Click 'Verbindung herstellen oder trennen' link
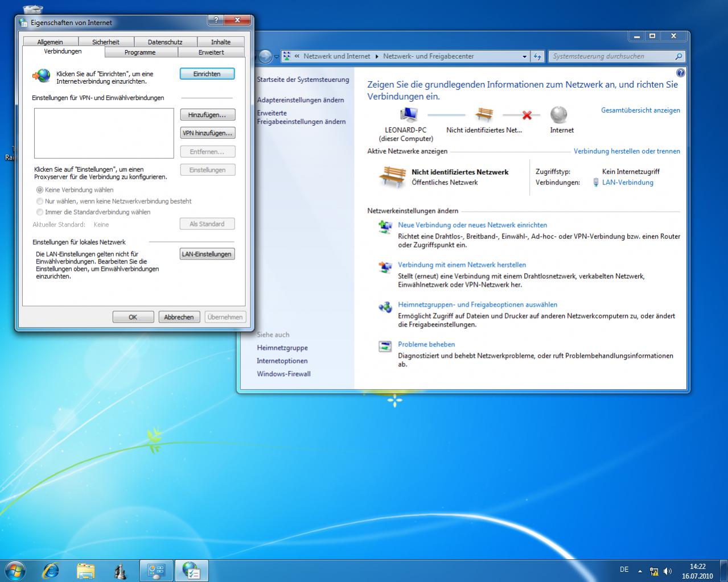The height and width of the screenshot is (582, 728). tap(627, 151)
